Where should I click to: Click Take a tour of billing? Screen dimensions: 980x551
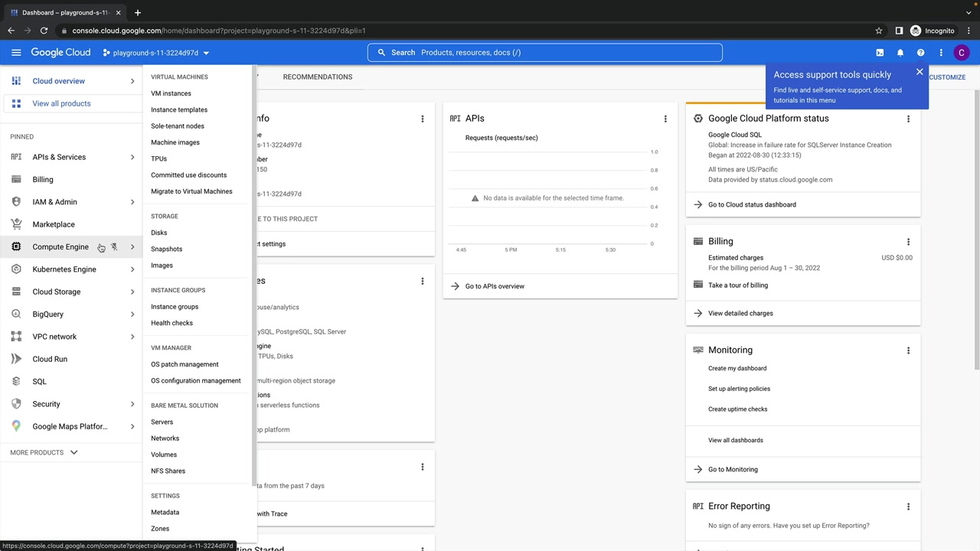[x=738, y=285]
